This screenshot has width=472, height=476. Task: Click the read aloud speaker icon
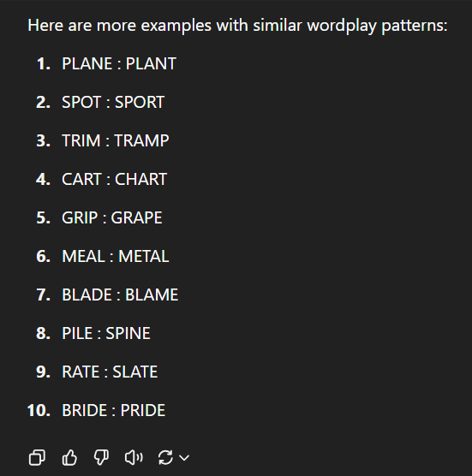click(x=134, y=457)
